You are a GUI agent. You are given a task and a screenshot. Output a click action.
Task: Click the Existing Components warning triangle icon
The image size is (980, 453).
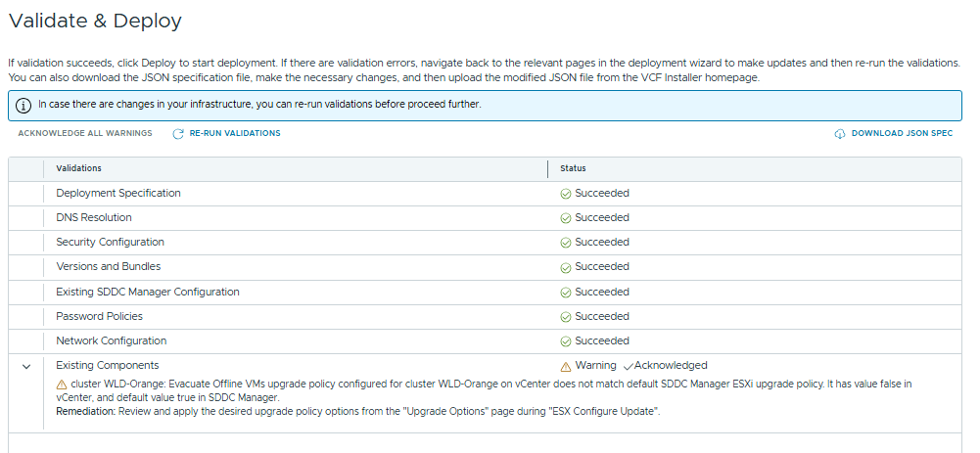tap(565, 366)
